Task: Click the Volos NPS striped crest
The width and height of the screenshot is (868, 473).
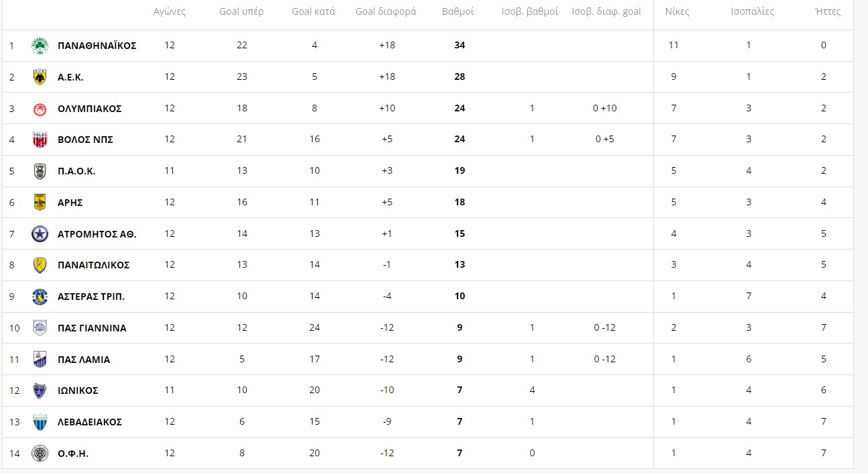Action: (40, 140)
